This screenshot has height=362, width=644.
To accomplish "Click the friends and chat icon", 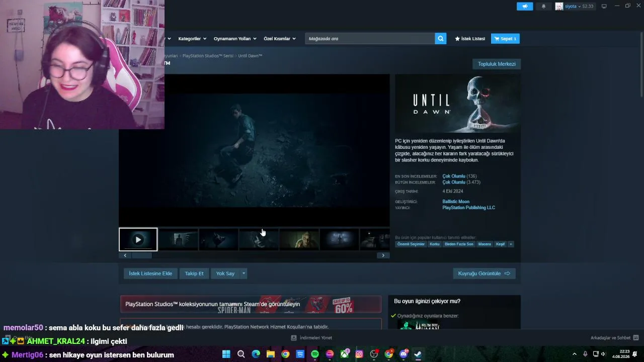I will pyautogui.click(x=636, y=338).
